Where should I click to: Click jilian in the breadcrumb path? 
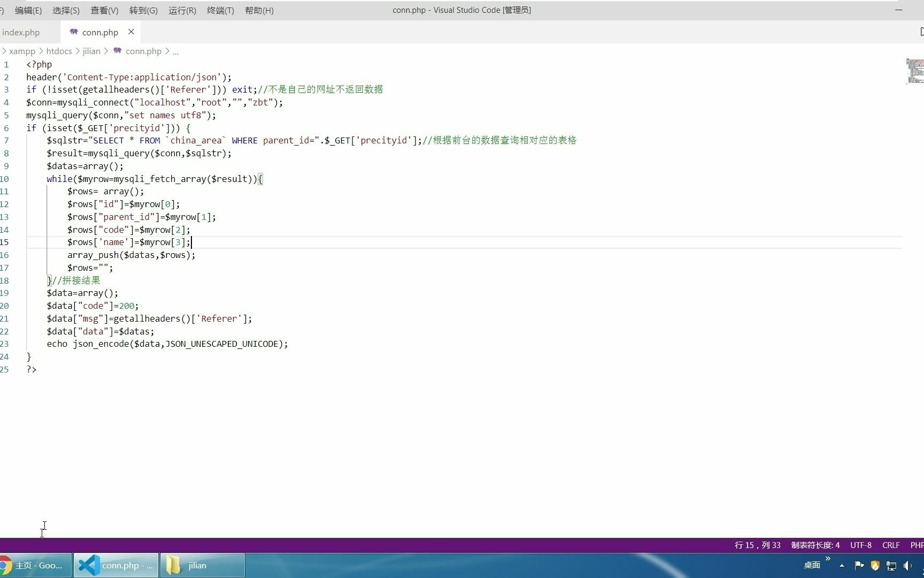click(91, 51)
